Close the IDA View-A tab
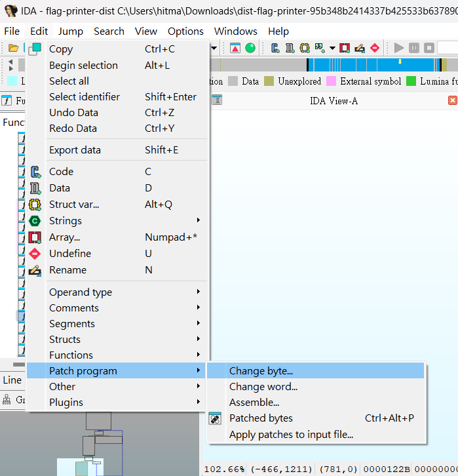This screenshot has height=476, width=458. click(x=452, y=100)
